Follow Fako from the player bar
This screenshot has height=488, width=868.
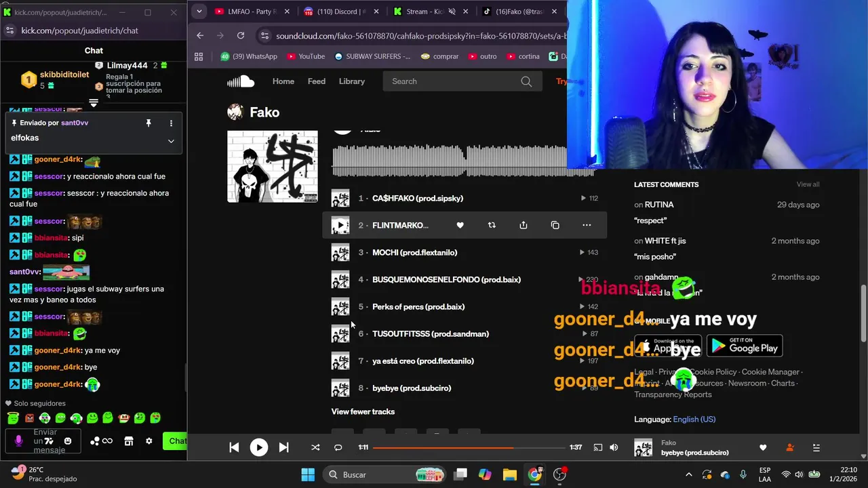[789, 447]
